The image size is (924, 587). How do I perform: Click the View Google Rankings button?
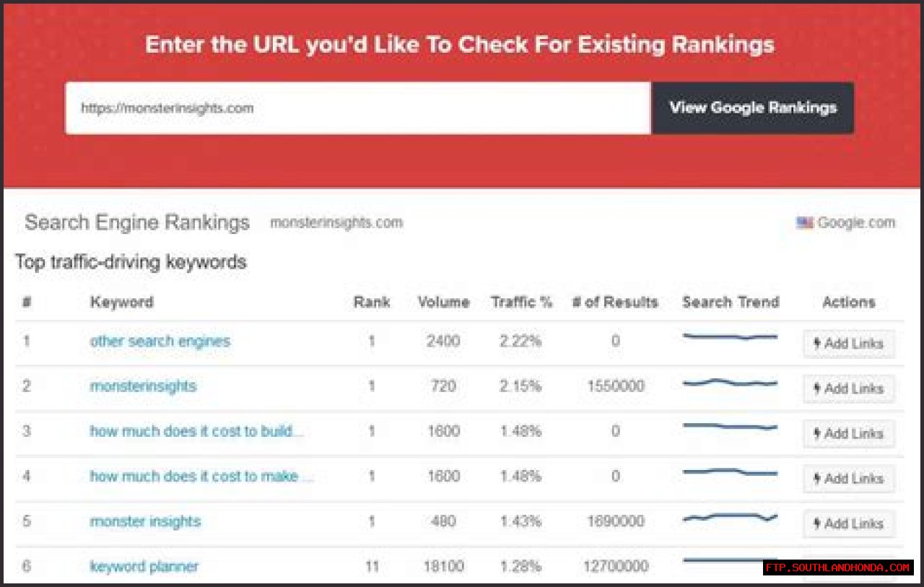pos(752,108)
